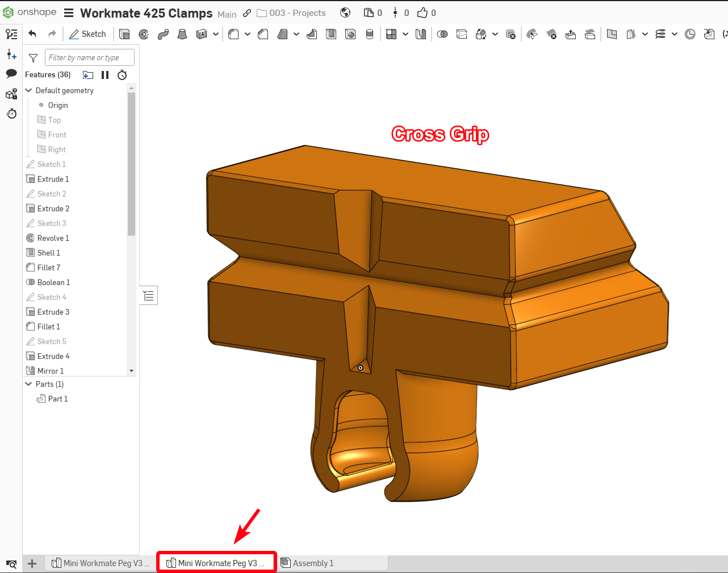Viewport: 728px width, 573px height.
Task: Select the Move face tool in the toolbar
Action: 571,34
